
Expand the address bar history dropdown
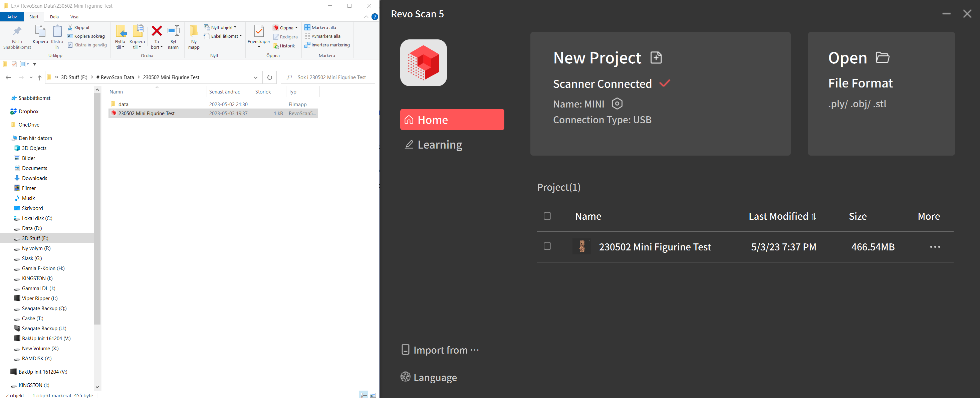tap(256, 77)
